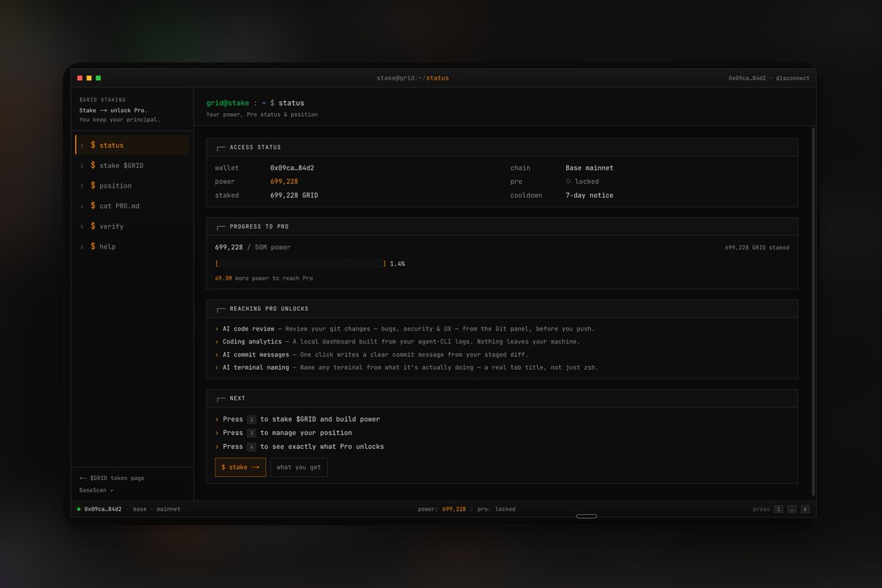Image resolution: width=882 pixels, height=588 pixels.
Task: Click the dollar icon beside verify
Action: 93,226
